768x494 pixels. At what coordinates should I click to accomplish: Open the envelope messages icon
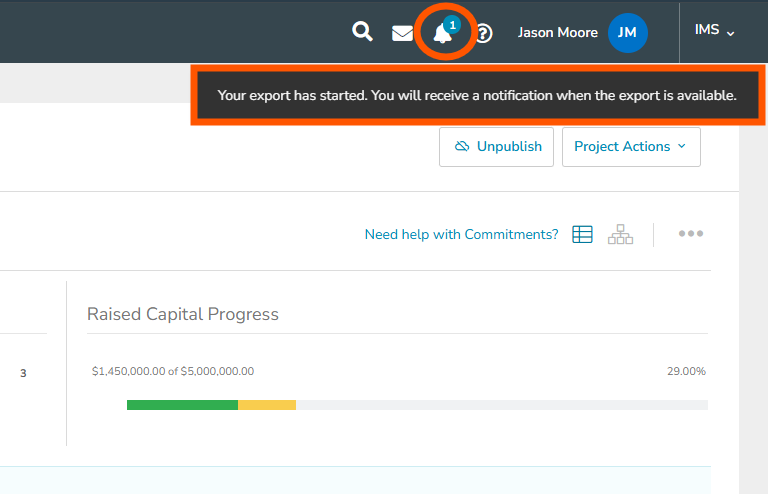tap(402, 33)
